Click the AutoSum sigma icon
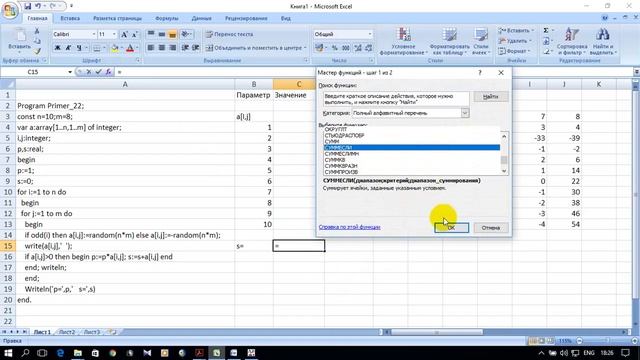The image size is (640, 360). click(546, 31)
